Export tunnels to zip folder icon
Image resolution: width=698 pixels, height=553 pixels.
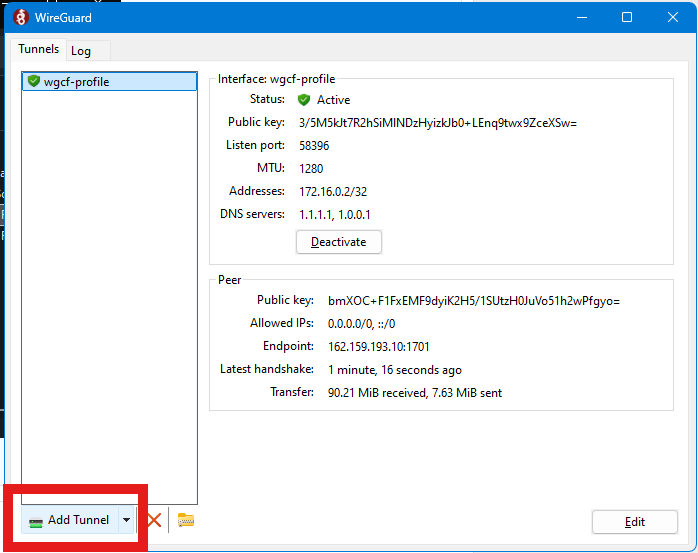pos(186,520)
